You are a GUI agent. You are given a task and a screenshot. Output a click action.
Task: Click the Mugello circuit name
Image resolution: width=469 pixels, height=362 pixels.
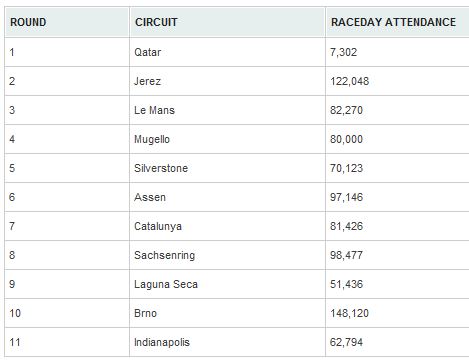tap(152, 139)
